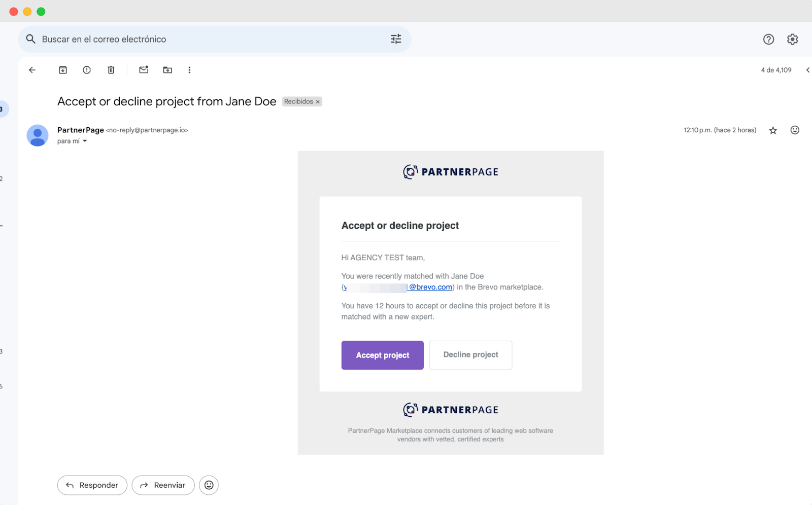Mark the email as unread
The height and width of the screenshot is (505, 812).
point(144,70)
